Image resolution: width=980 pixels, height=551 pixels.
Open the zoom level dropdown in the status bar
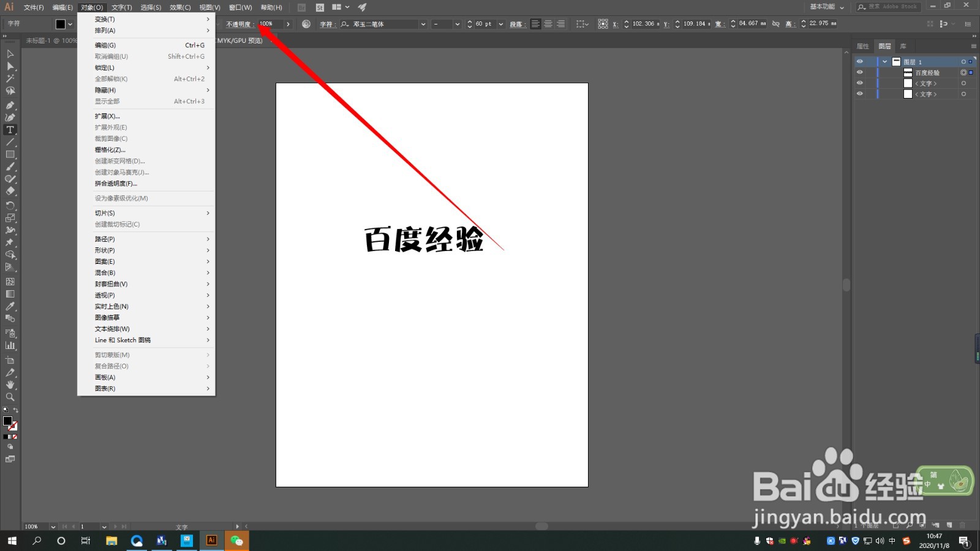point(53,527)
